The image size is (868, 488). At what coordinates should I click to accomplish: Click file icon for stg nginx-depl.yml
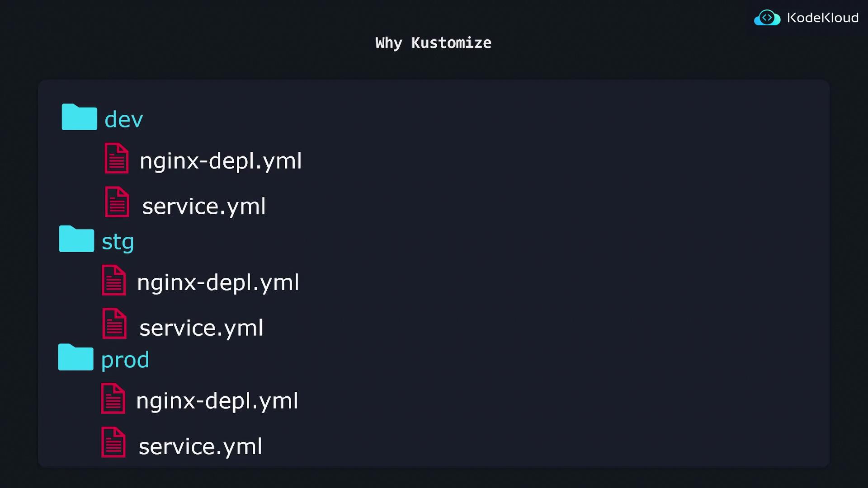pyautogui.click(x=114, y=280)
